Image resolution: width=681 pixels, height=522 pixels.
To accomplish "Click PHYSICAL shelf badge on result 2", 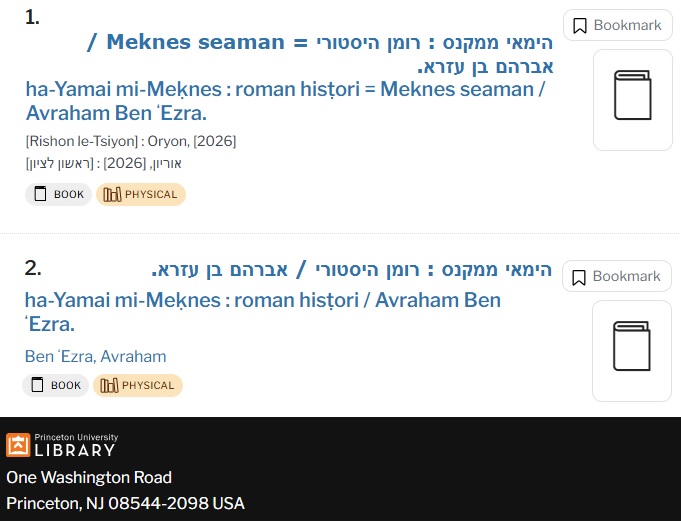I will tap(138, 385).
